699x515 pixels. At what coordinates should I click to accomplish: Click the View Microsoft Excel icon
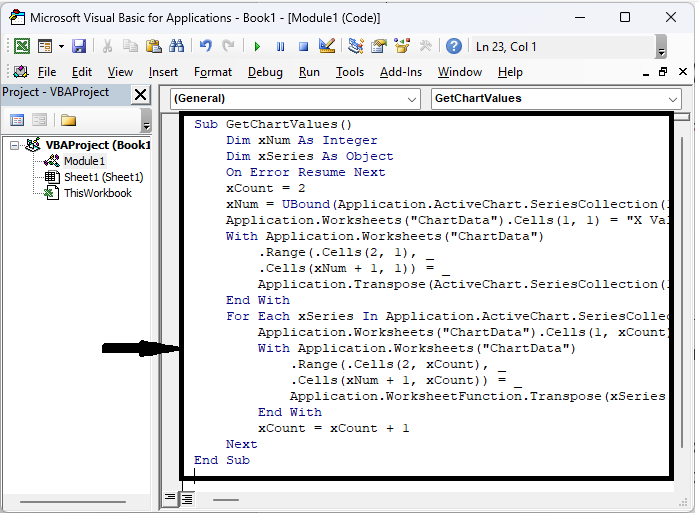[21, 46]
